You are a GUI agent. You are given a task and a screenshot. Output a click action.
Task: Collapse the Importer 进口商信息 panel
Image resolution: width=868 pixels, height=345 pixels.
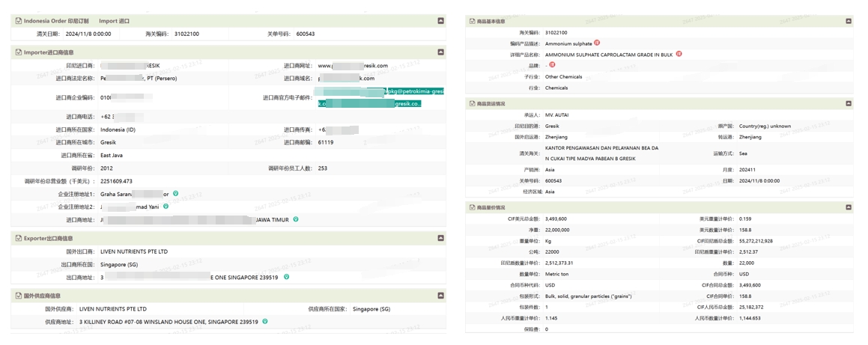click(x=440, y=52)
